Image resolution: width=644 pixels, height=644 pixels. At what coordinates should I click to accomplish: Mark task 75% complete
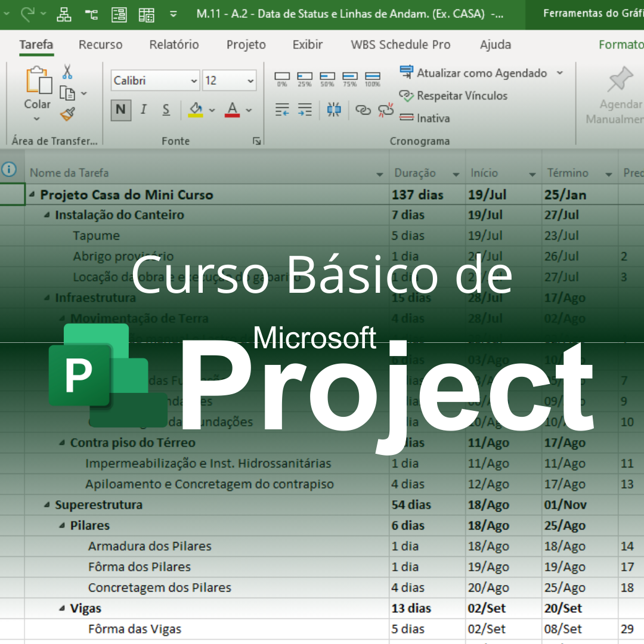350,79
